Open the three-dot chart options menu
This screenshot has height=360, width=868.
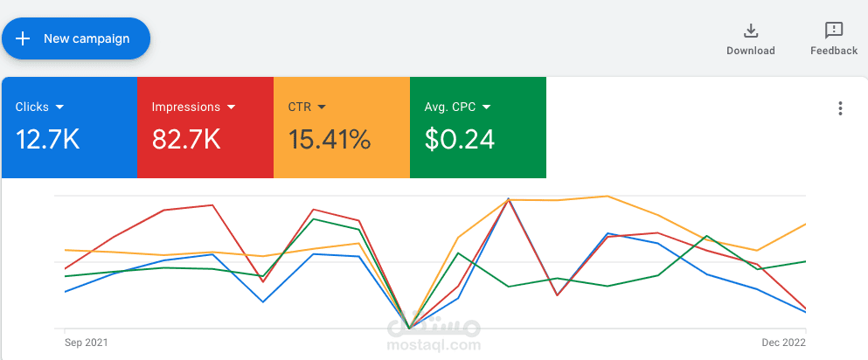840,108
